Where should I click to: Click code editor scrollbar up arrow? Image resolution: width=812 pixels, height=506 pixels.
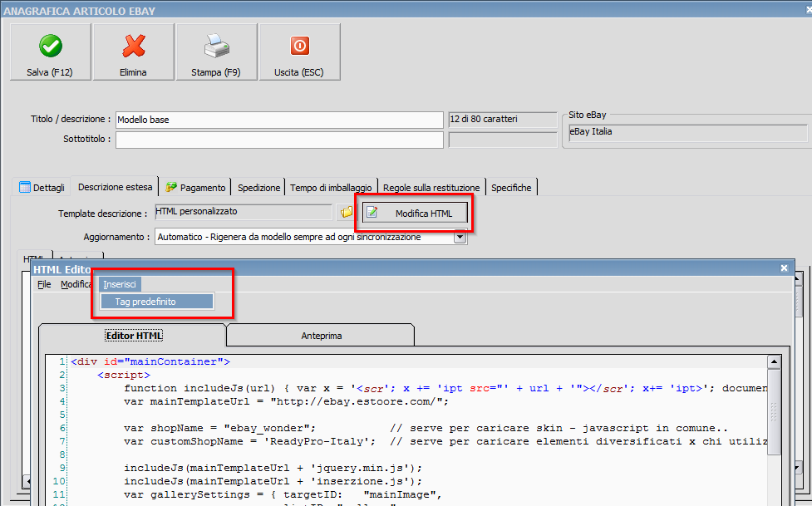click(x=774, y=362)
